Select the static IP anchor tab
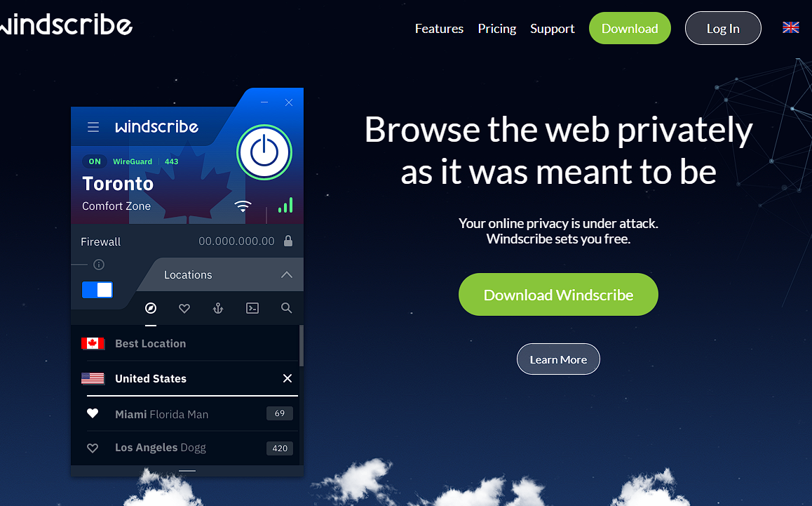 coord(218,309)
